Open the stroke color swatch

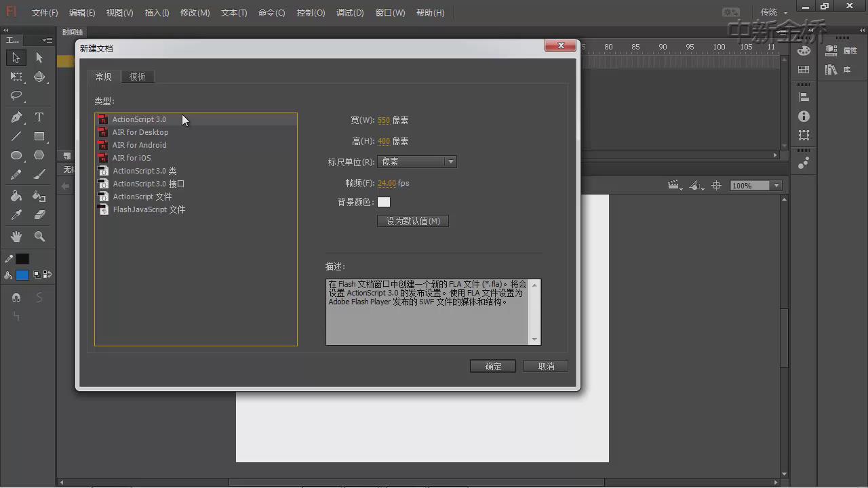click(22, 259)
